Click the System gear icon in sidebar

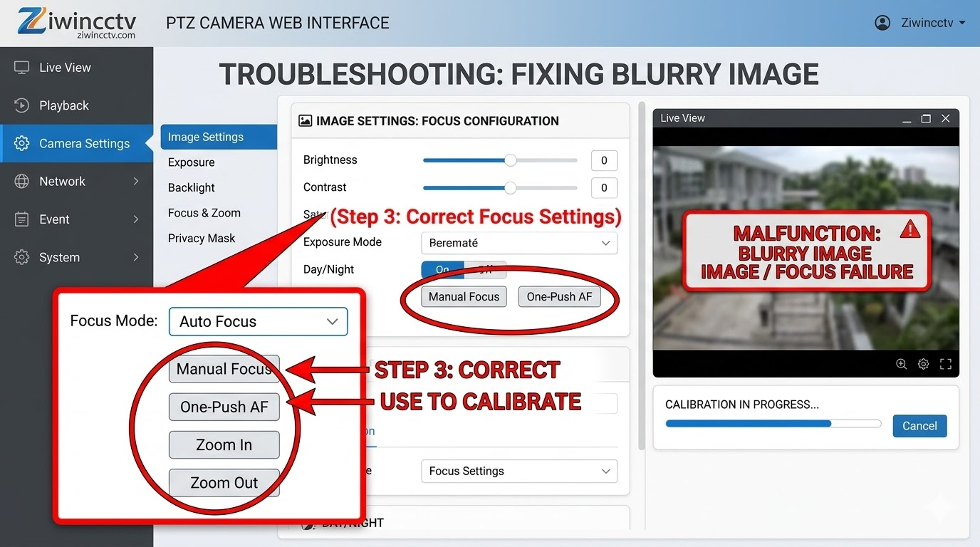(x=22, y=257)
